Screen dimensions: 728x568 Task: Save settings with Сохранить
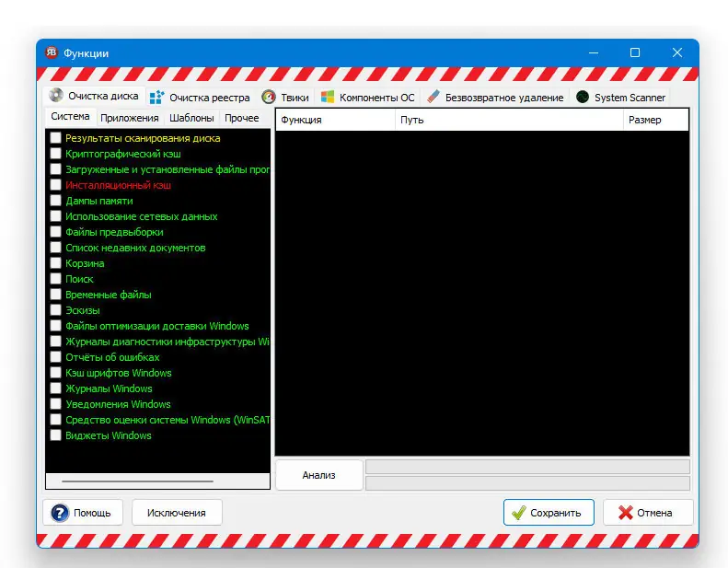point(549,513)
